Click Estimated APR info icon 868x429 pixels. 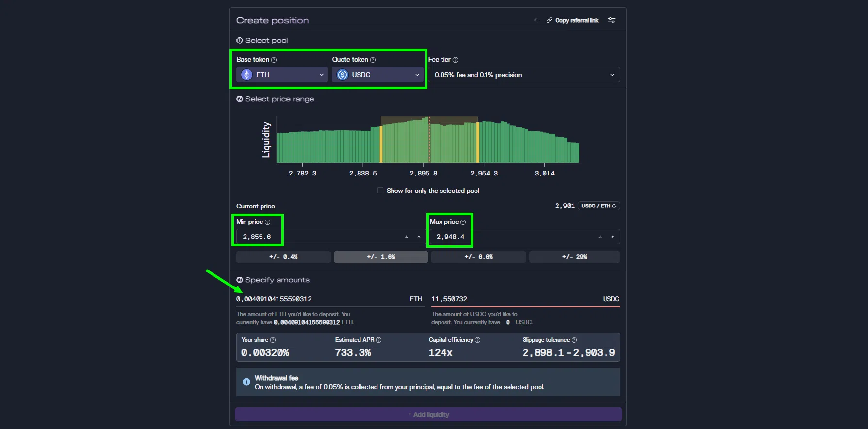[379, 340]
